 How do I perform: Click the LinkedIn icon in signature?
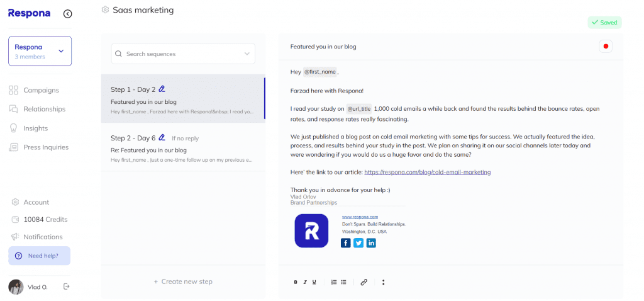click(x=371, y=243)
